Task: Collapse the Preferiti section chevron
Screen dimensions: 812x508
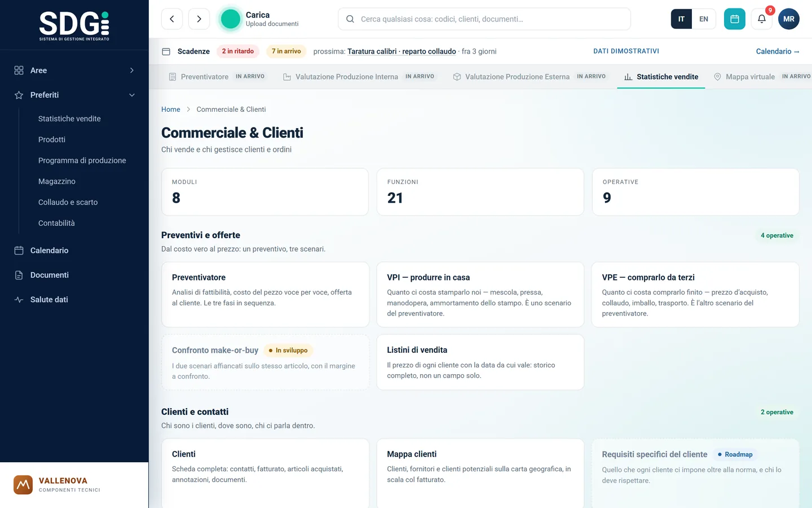Action: pyautogui.click(x=132, y=95)
